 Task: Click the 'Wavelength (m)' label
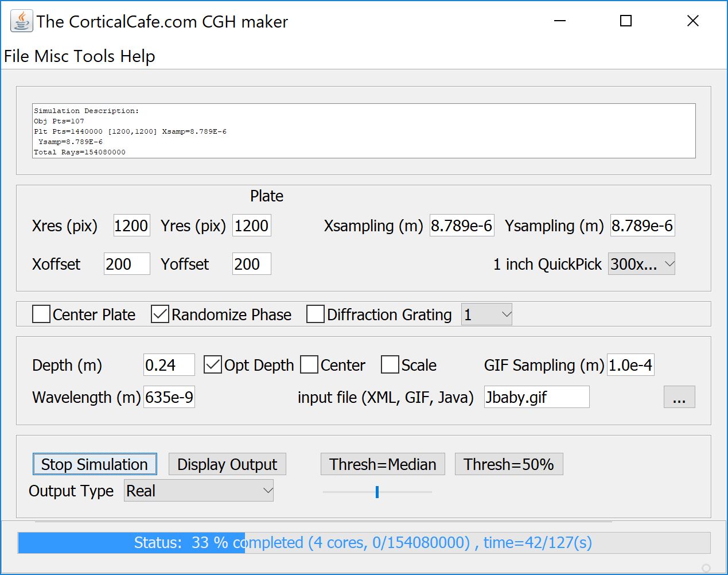pos(87,397)
